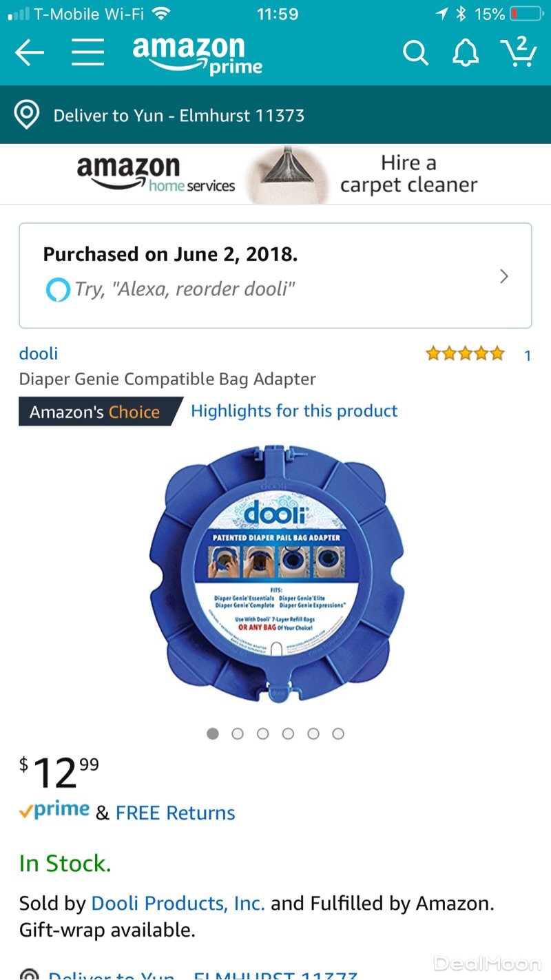Select the fourth image carousel dot
The height and width of the screenshot is (980, 551).
pos(288,733)
